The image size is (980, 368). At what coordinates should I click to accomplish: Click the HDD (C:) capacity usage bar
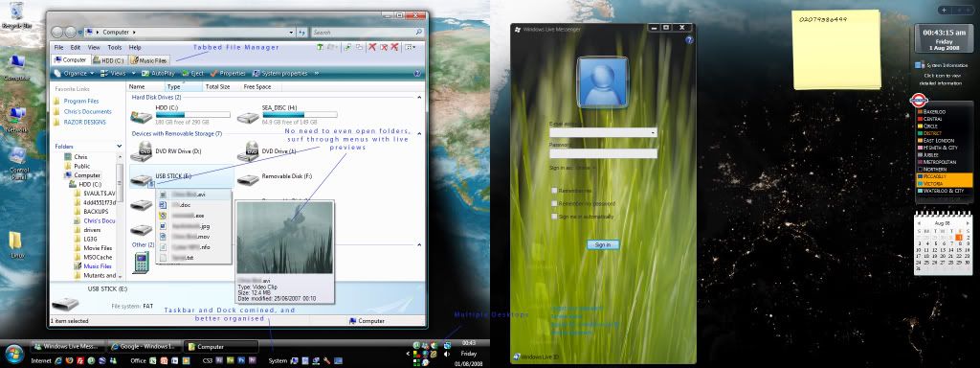192,115
